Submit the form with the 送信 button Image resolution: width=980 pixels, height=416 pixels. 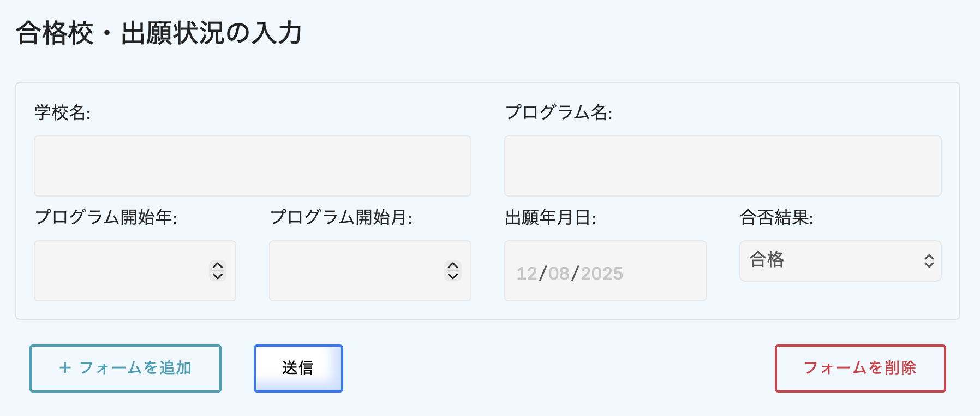click(x=298, y=368)
